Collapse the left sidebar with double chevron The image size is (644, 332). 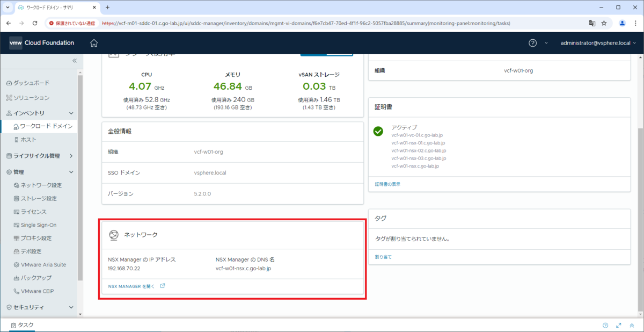click(75, 61)
